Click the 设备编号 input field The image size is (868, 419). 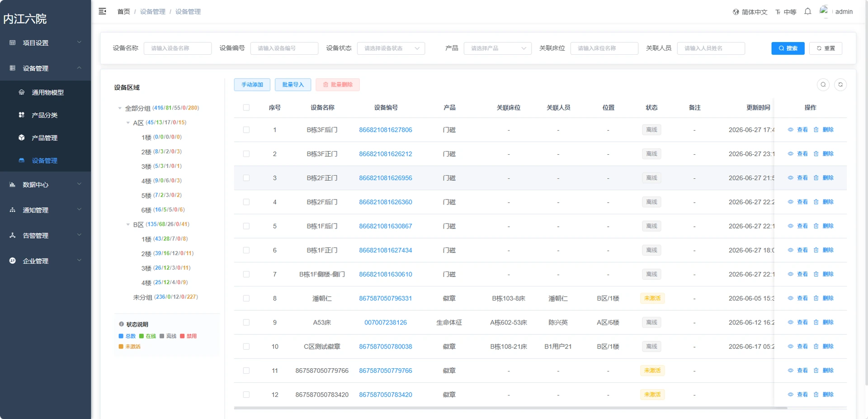click(284, 48)
